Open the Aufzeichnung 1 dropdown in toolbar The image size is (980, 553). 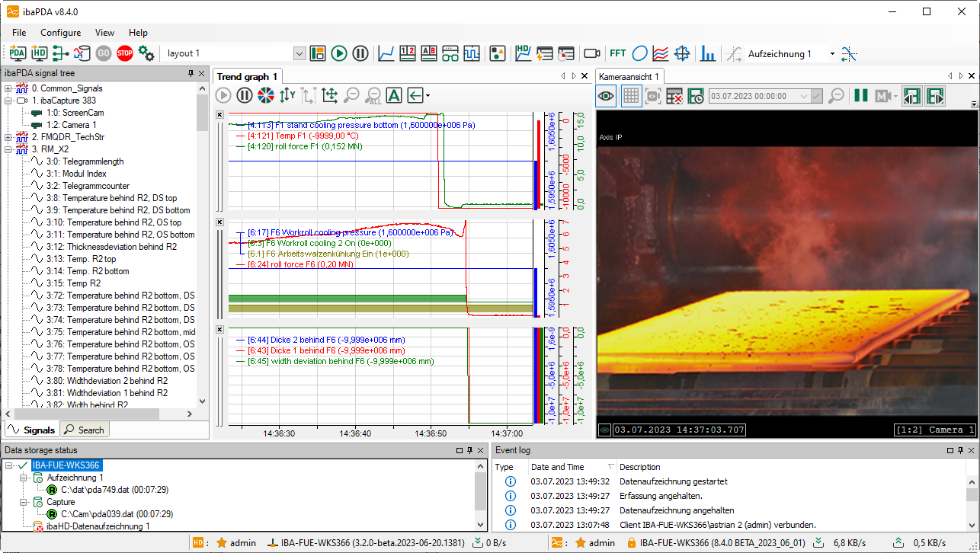[x=832, y=54]
